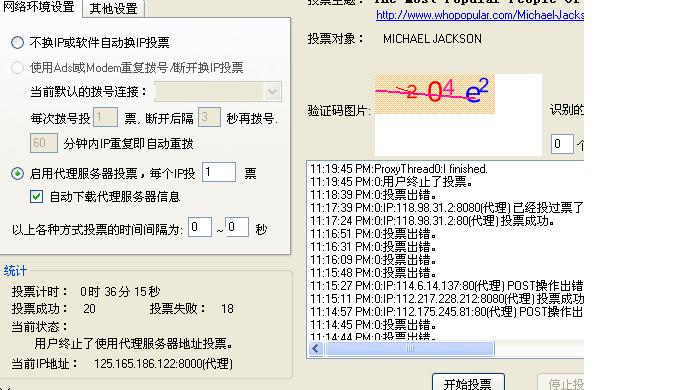Click the 统计 group label
683x390 pixels.
pos(15,271)
